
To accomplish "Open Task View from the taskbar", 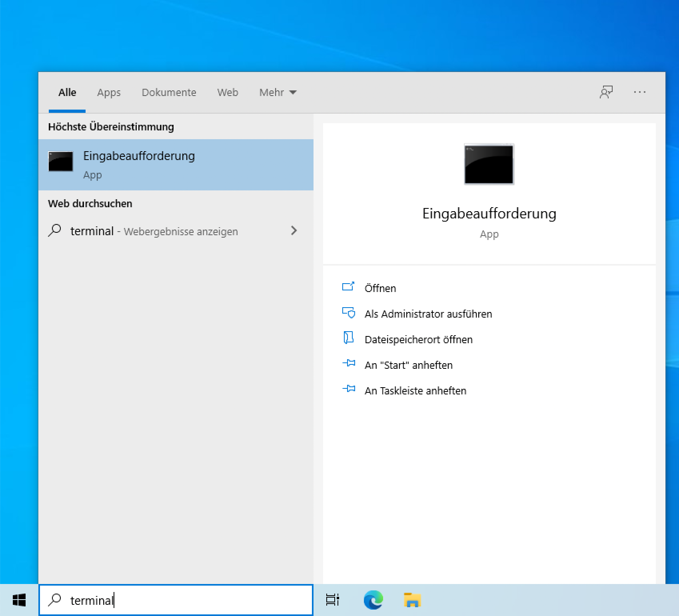I will (x=333, y=600).
